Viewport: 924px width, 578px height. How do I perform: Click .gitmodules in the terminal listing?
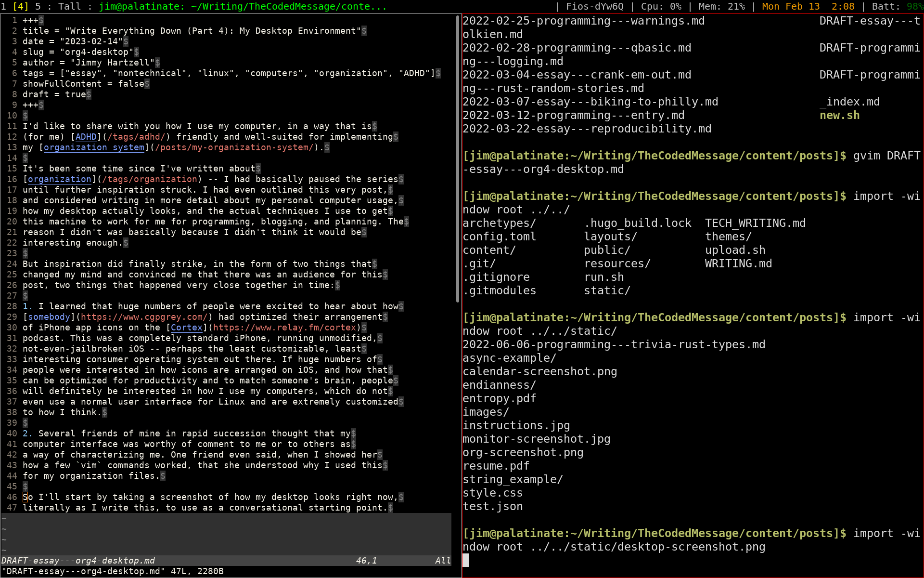tap(500, 290)
